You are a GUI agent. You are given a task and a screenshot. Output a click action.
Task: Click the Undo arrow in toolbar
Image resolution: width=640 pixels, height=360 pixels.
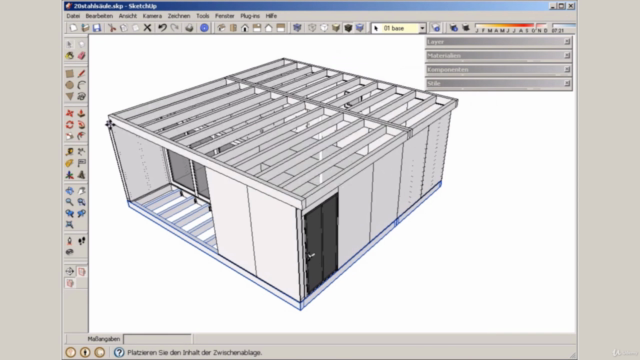point(162,28)
